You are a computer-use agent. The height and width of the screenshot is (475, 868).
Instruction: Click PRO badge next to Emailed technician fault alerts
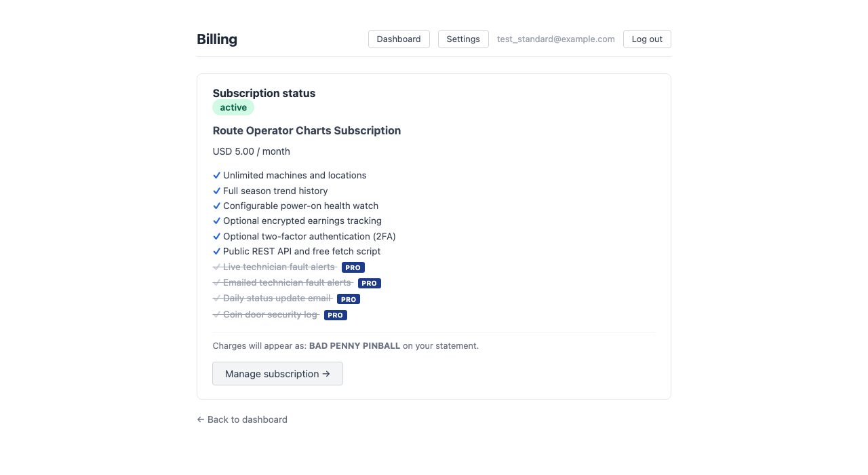tap(370, 283)
